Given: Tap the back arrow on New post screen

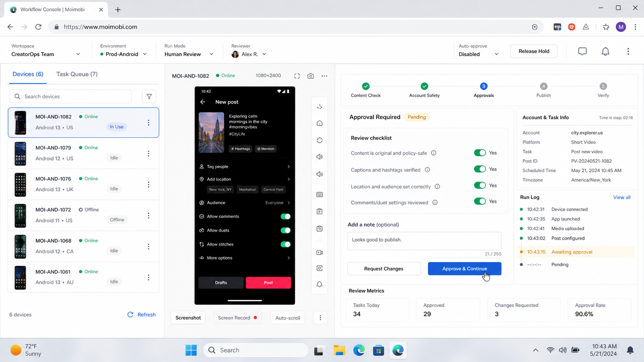Looking at the screenshot, I should (203, 102).
